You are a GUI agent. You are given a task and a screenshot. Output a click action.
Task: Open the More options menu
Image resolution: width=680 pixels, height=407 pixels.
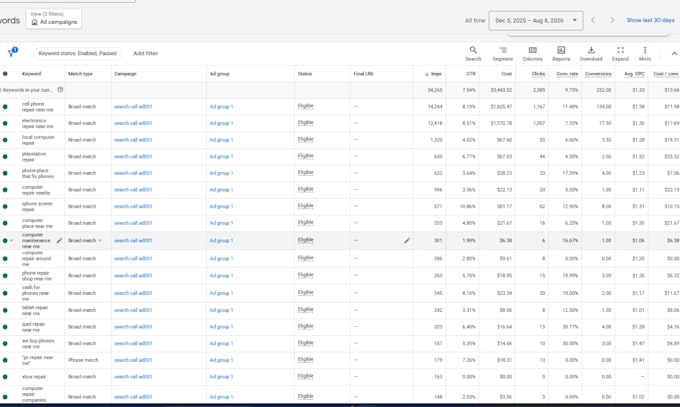point(645,53)
